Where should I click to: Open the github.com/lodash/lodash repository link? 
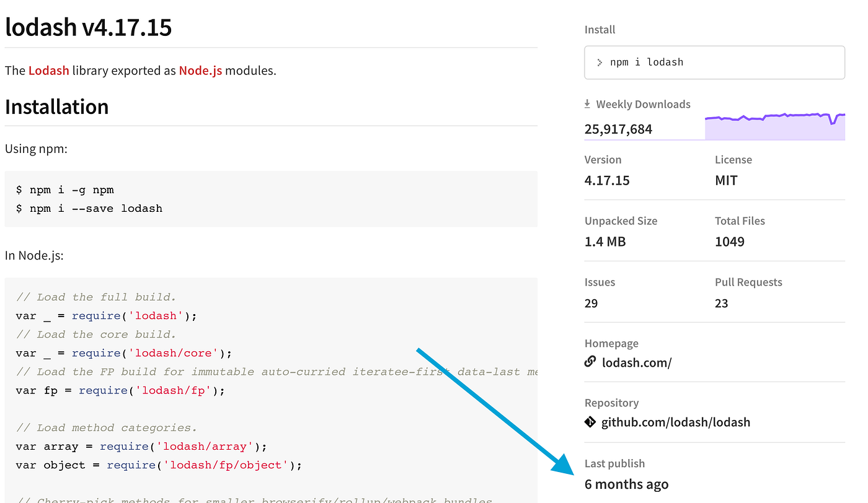676,422
